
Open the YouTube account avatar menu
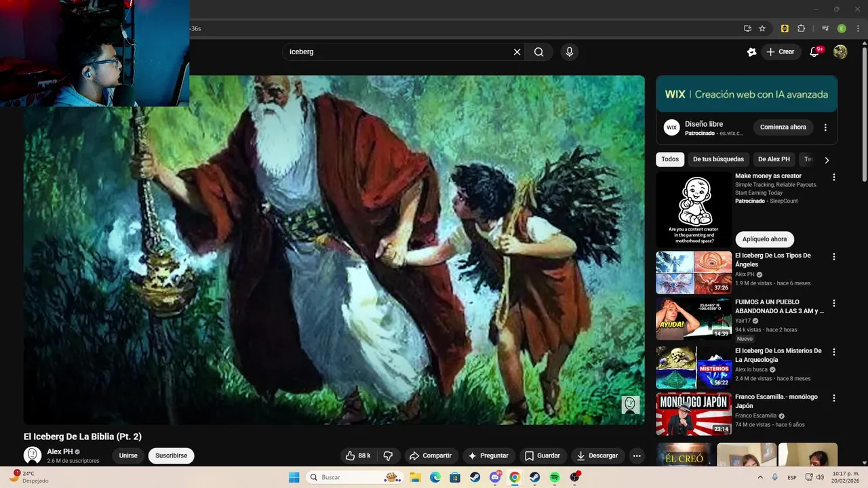point(840,52)
